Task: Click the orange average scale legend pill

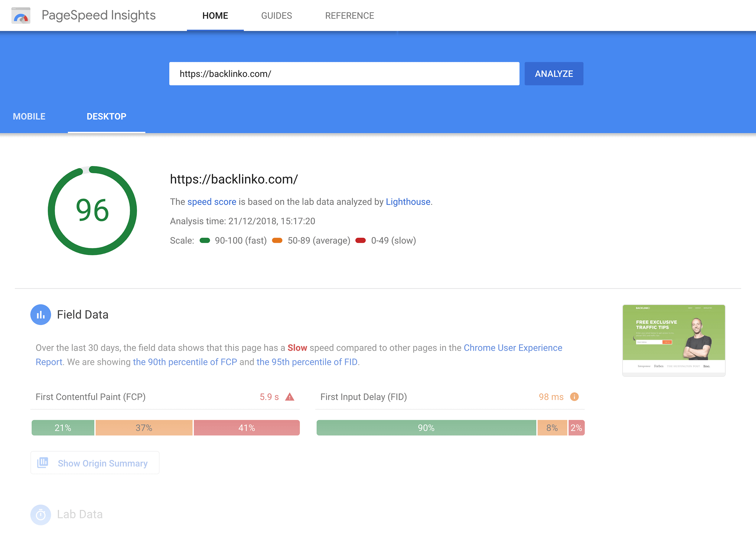Action: coord(277,240)
